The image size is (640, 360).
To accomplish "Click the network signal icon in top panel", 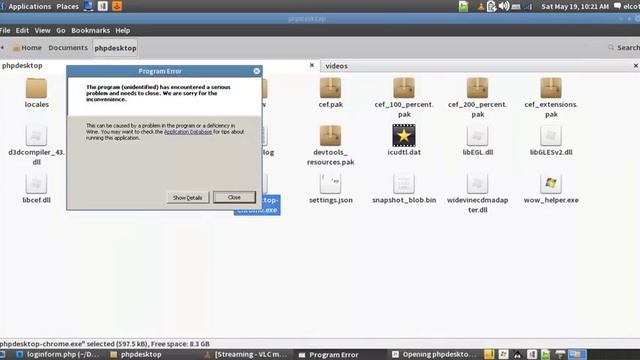I will (528, 7).
